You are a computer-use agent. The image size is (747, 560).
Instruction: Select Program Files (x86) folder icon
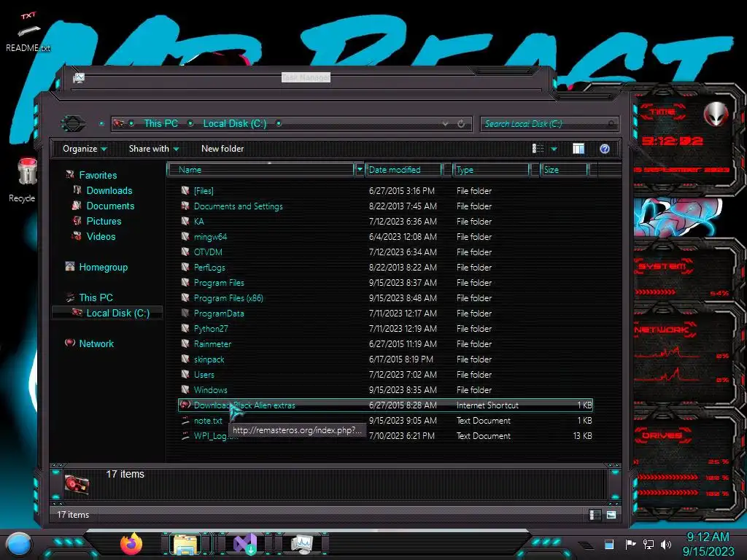tap(185, 297)
